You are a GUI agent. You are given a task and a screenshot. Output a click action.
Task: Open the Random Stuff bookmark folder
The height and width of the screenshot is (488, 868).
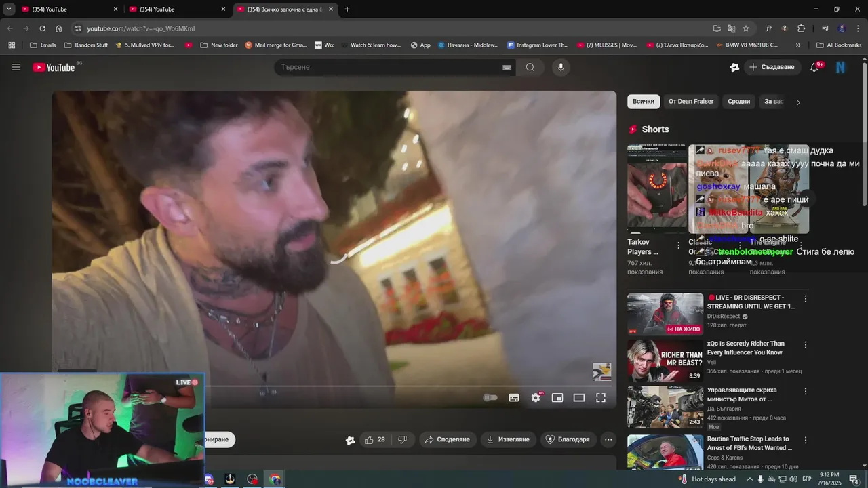tap(85, 45)
